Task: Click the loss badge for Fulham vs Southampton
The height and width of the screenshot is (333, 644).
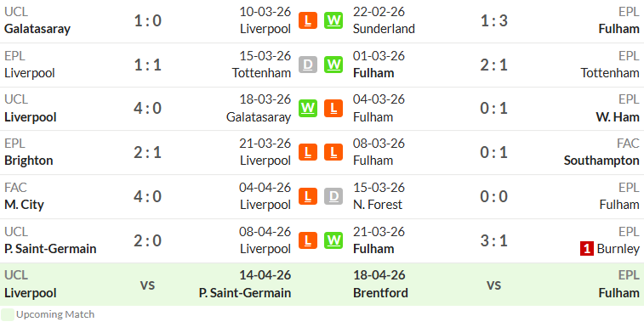Action: pos(333,152)
